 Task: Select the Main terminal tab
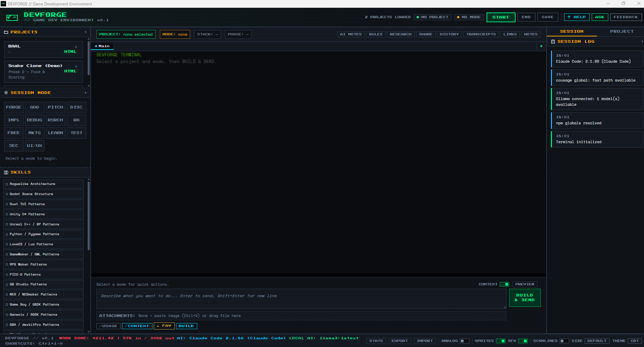tap(102, 46)
